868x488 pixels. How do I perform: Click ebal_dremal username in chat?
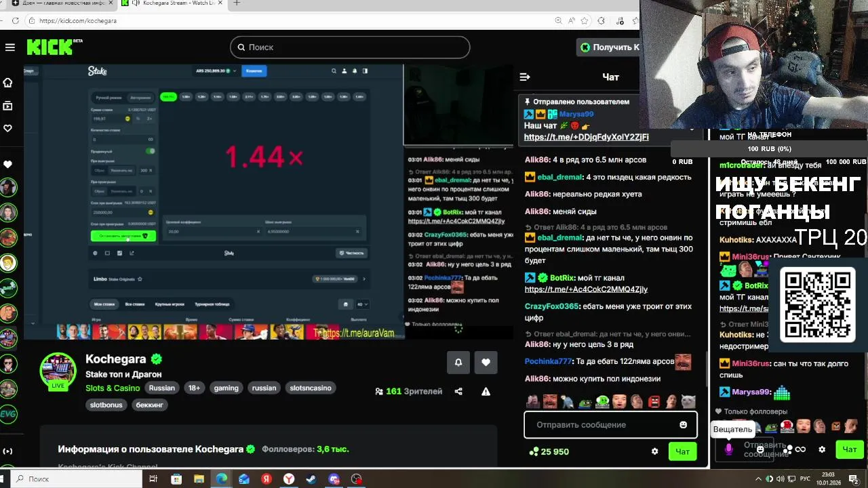559,177
